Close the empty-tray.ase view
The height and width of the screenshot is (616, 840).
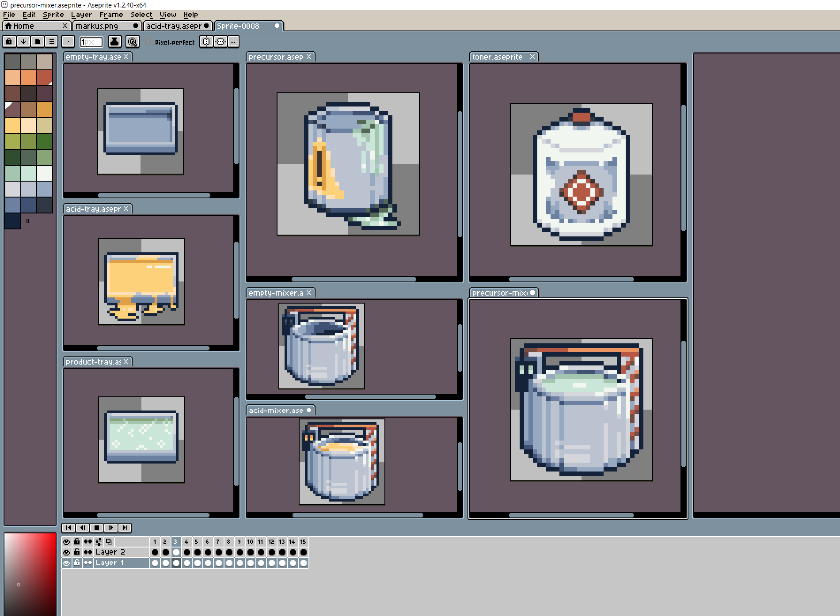126,57
